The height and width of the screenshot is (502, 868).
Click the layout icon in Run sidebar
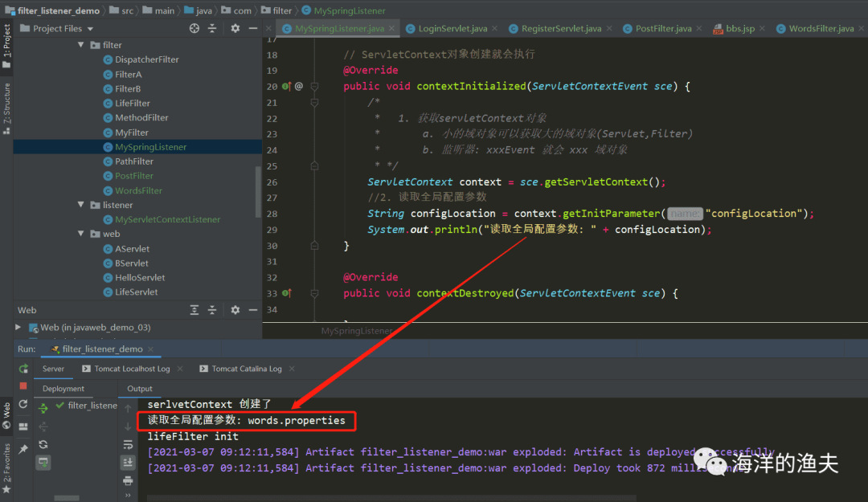point(23,426)
